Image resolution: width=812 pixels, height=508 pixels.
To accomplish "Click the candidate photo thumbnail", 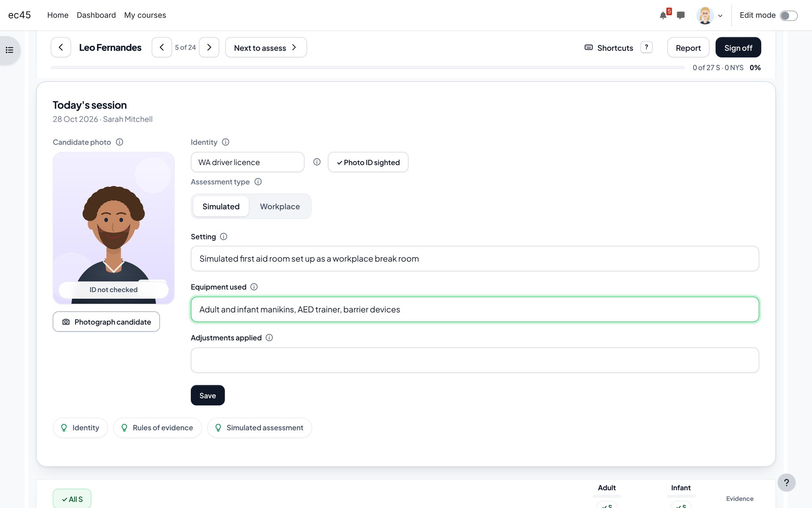I will [x=114, y=228].
